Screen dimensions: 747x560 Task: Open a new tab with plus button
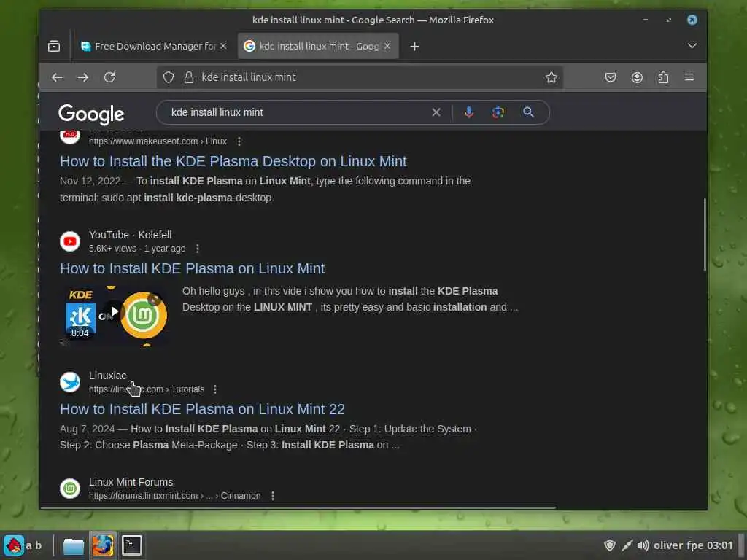click(x=414, y=46)
